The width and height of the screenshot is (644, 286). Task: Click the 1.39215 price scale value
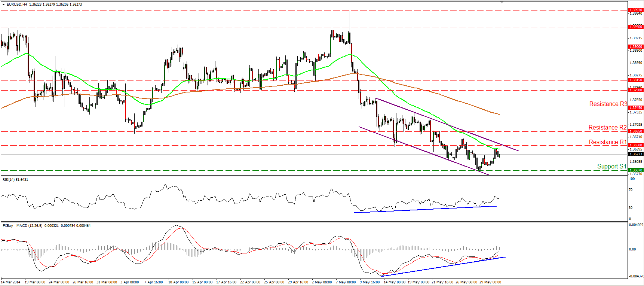636,38
